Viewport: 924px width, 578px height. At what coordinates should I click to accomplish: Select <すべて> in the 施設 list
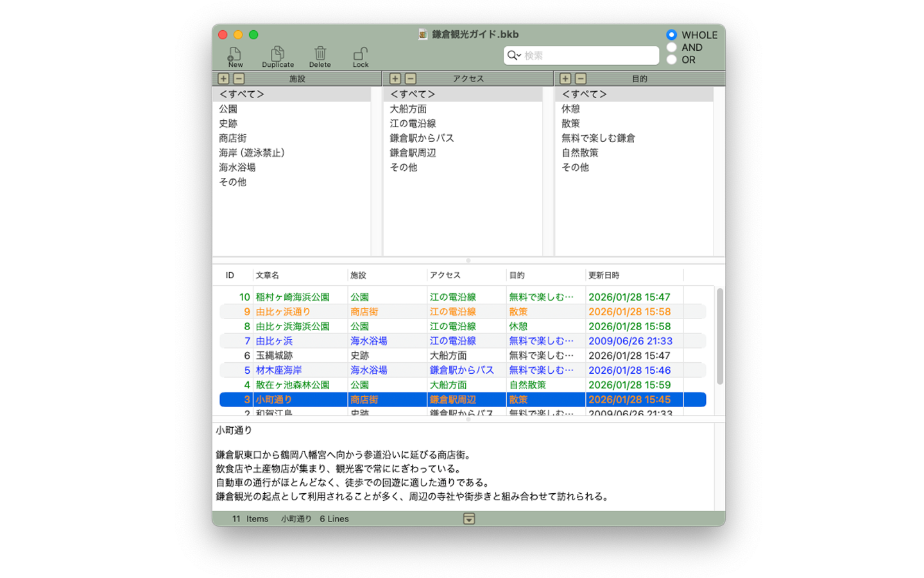coord(292,94)
